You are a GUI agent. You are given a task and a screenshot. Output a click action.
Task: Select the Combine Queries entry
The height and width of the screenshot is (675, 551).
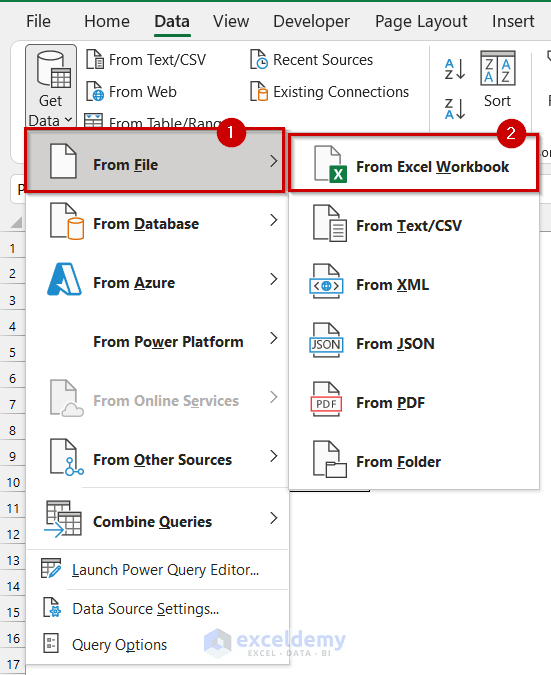(157, 521)
